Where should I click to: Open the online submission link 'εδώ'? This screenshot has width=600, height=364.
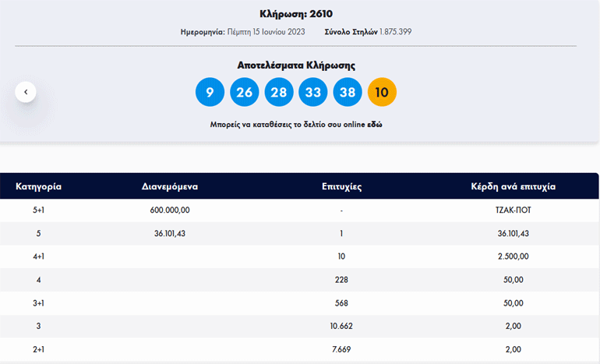[x=373, y=125]
